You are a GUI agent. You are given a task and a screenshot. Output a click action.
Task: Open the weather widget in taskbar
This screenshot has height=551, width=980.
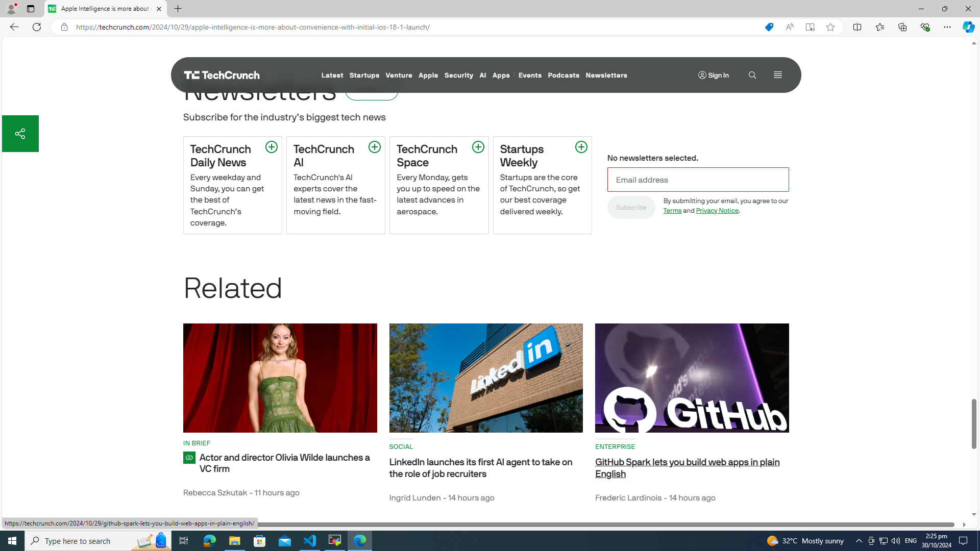click(805, 541)
